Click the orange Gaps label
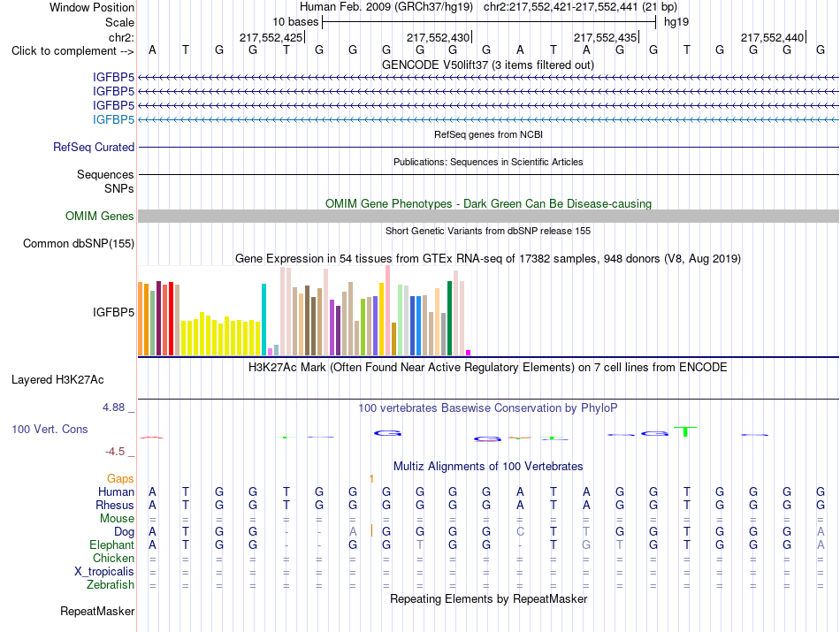840x632 pixels. [120, 478]
